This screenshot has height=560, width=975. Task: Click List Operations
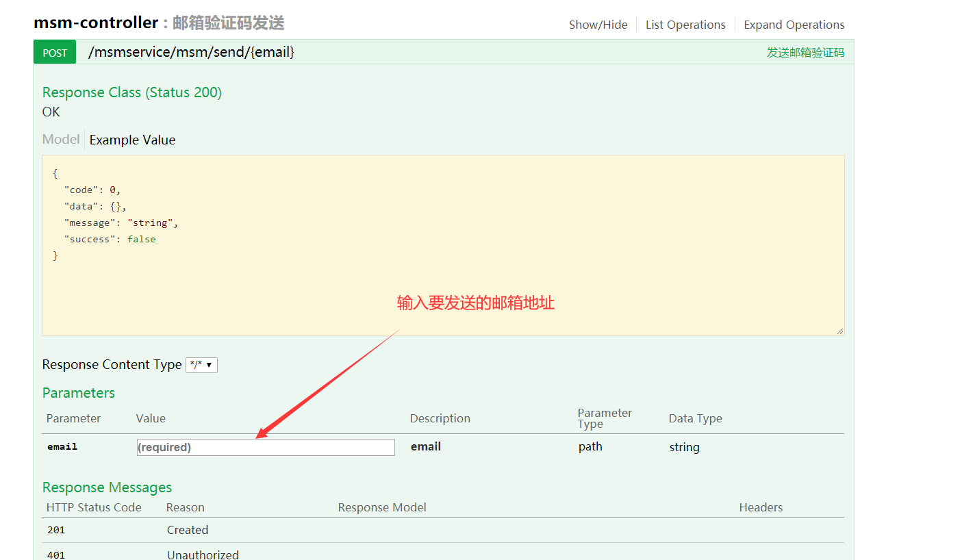(685, 24)
